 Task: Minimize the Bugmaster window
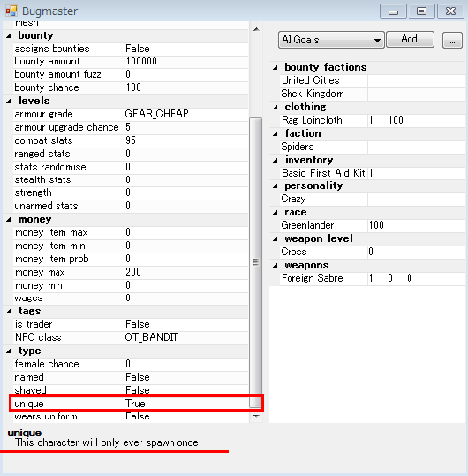[x=394, y=12]
